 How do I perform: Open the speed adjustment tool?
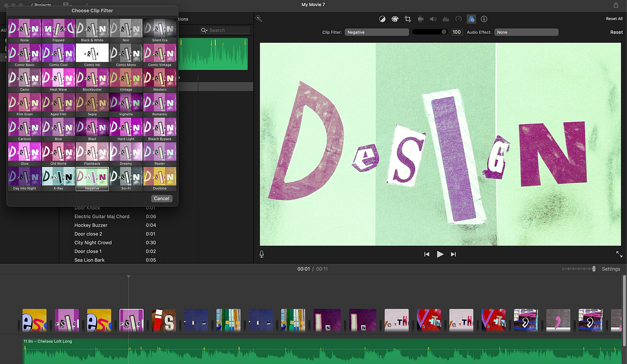459,19
